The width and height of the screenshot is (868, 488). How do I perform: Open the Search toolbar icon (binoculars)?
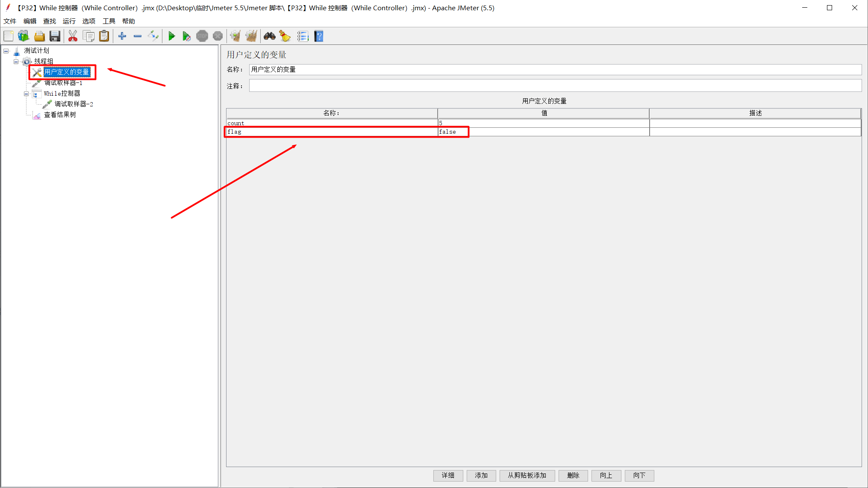coord(269,36)
